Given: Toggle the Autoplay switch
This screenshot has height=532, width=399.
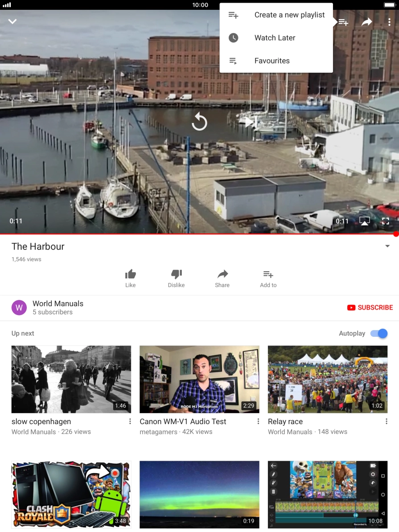Looking at the screenshot, I should pos(379,333).
